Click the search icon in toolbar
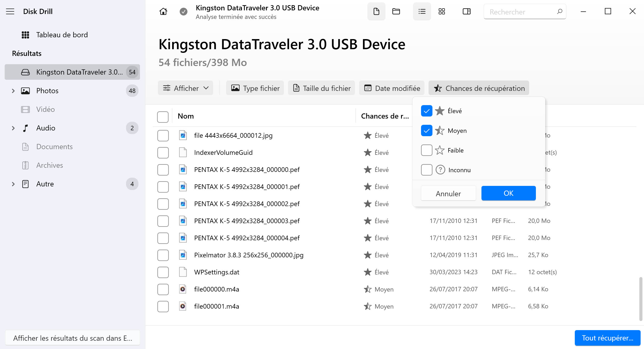Screen dimensions: 644x349 pos(560,12)
